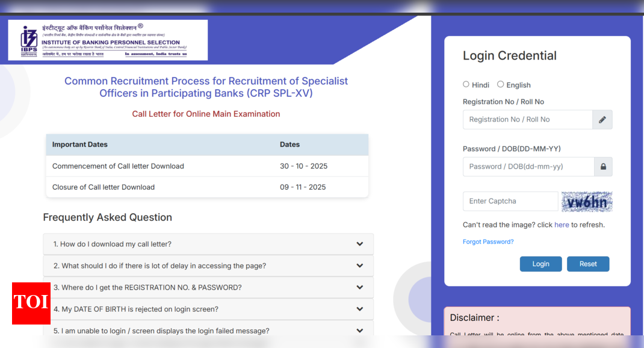Click the TOI logo watermark
Image resolution: width=644 pixels, height=348 pixels.
click(31, 304)
